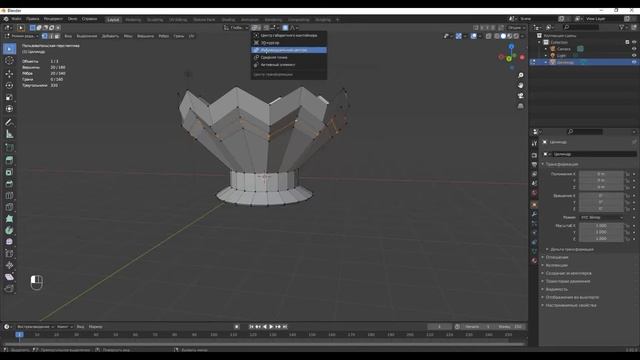The width and height of the screenshot is (640, 360).
Task: Enable vertex select mode
Action: [x=45, y=36]
